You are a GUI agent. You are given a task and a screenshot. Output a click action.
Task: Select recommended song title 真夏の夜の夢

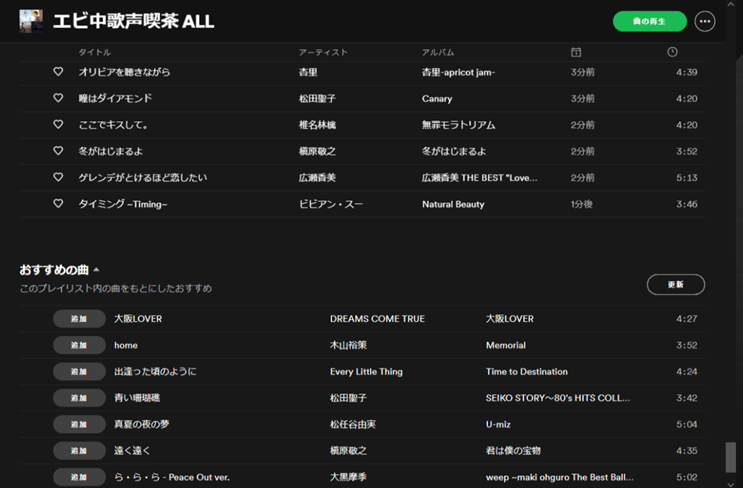click(x=142, y=424)
